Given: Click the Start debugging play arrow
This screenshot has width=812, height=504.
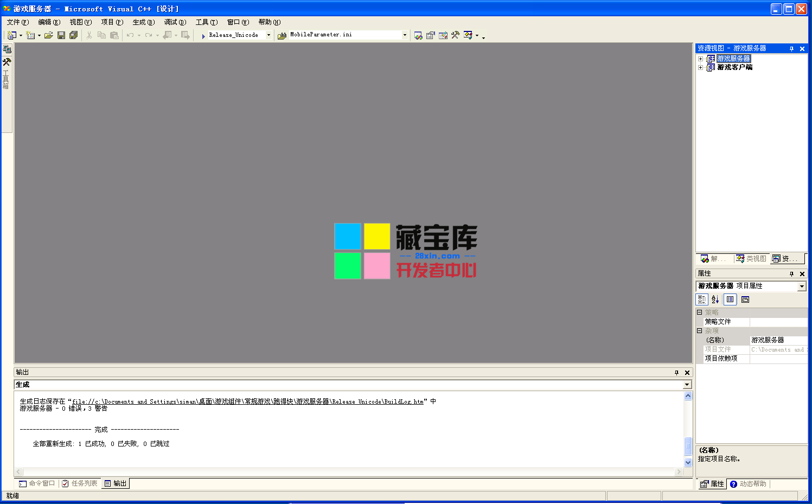Looking at the screenshot, I should (203, 36).
